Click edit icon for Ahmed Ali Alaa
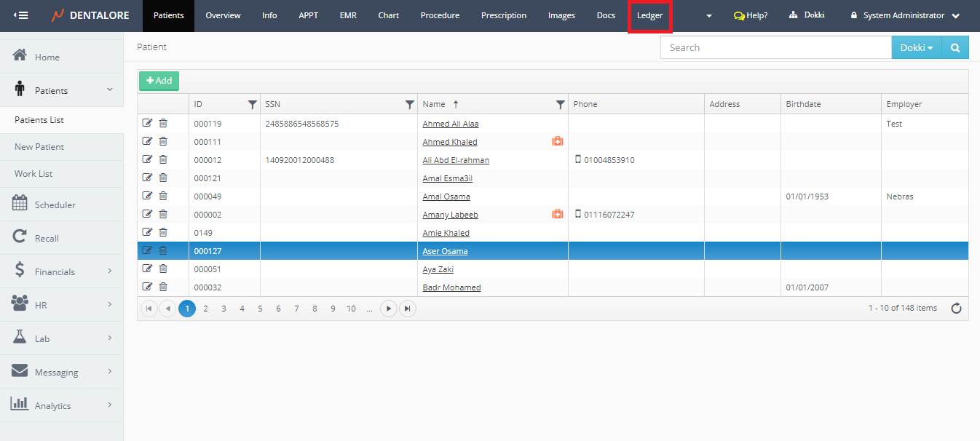Viewport: 980px width, 441px height. [x=147, y=123]
